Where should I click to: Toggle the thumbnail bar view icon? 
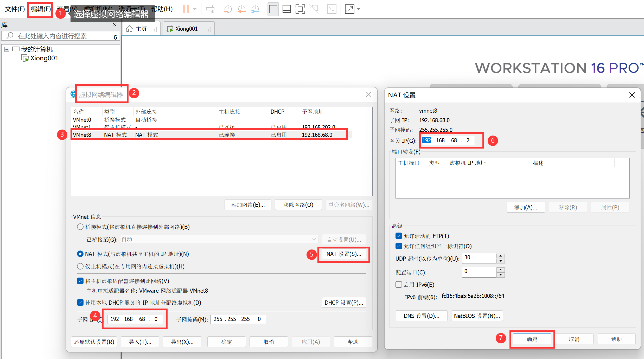(x=286, y=9)
